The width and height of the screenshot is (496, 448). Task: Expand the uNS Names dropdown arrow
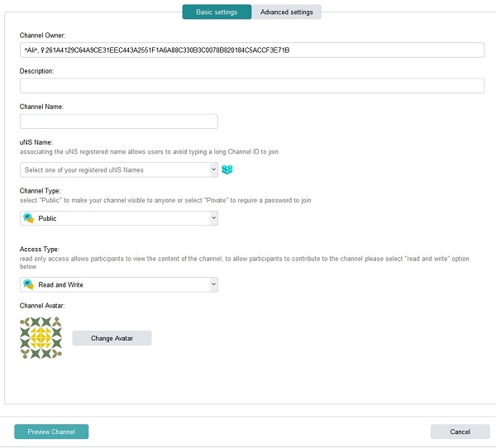coord(213,169)
